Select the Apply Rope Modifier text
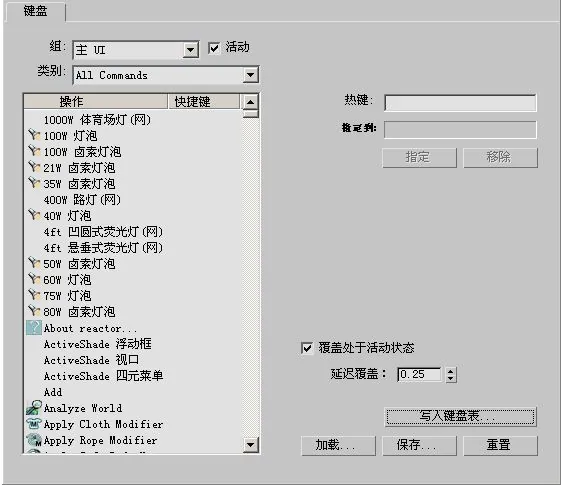Screen dimensions: 562x485 (100, 440)
